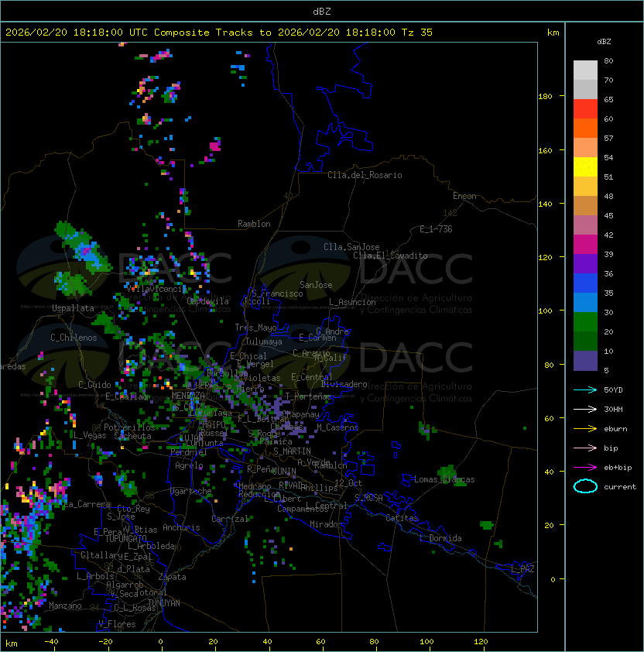The image size is (644, 652).
Task: Click the Villavicencio map label
Action: tap(156, 289)
